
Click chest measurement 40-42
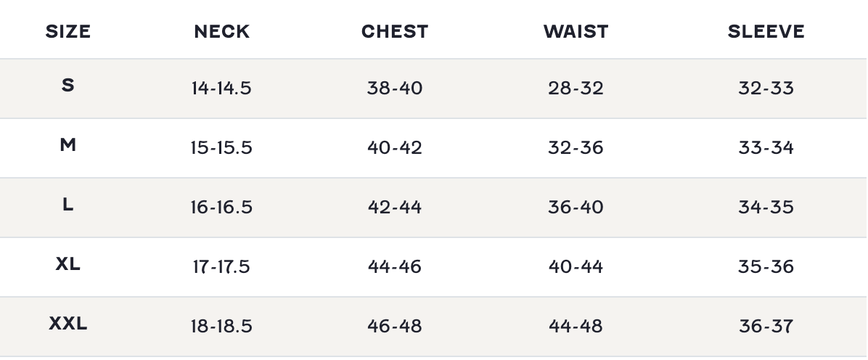395,148
